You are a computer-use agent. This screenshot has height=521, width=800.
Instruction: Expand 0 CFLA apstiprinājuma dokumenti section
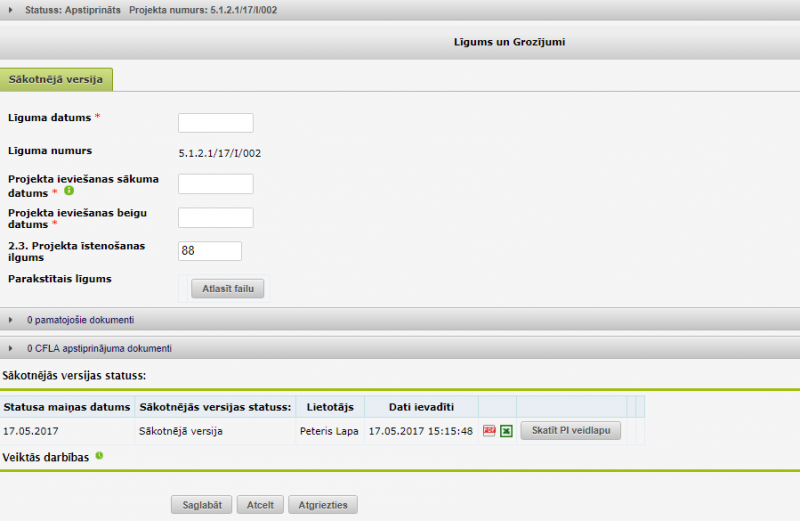(x=12, y=349)
